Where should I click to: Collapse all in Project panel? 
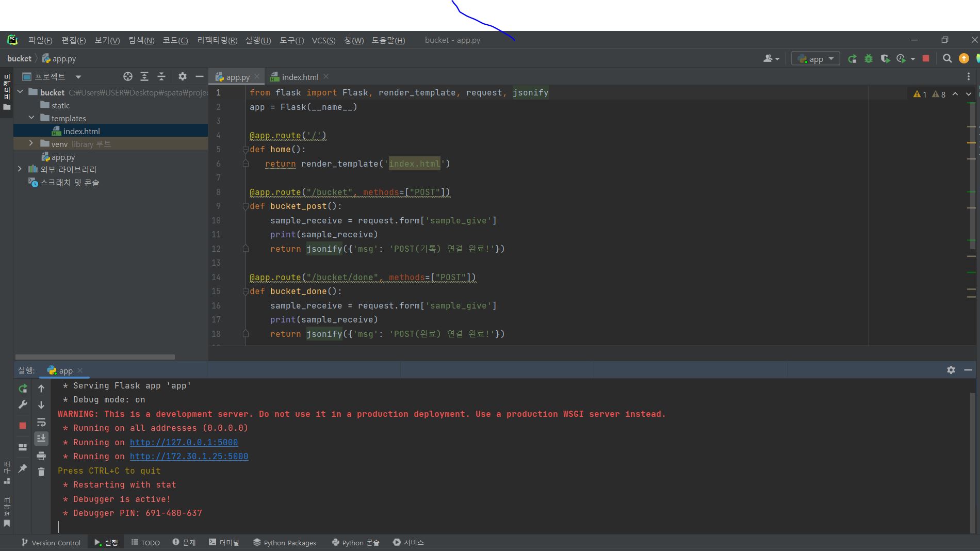click(161, 76)
